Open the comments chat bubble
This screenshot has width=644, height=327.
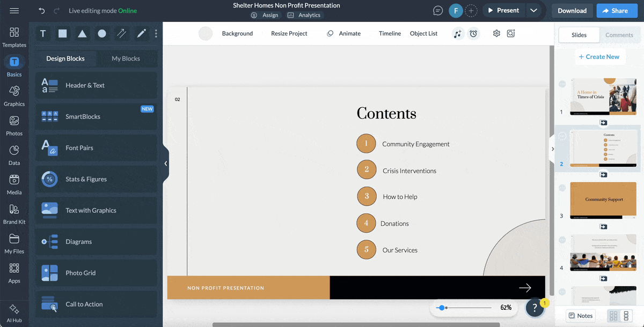[438, 11]
